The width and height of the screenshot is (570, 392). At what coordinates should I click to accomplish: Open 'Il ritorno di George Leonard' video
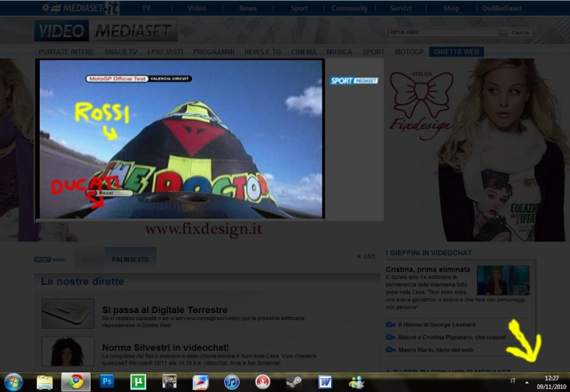click(436, 325)
